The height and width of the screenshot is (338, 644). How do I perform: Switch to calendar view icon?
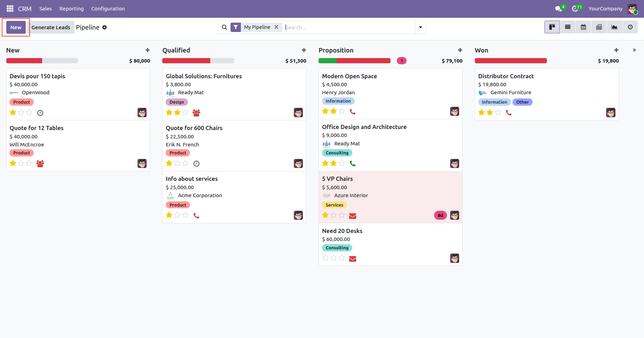pyautogui.click(x=583, y=27)
